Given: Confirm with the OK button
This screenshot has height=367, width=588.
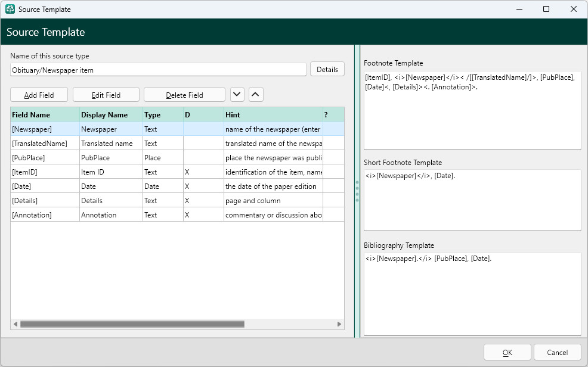Looking at the screenshot, I should click(x=507, y=352).
